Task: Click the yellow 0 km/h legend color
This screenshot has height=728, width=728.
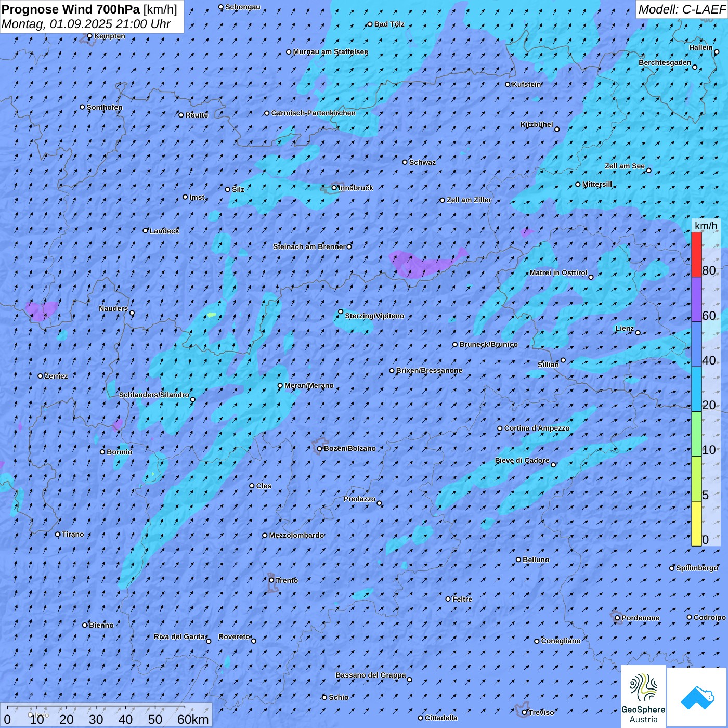Action: [x=696, y=524]
